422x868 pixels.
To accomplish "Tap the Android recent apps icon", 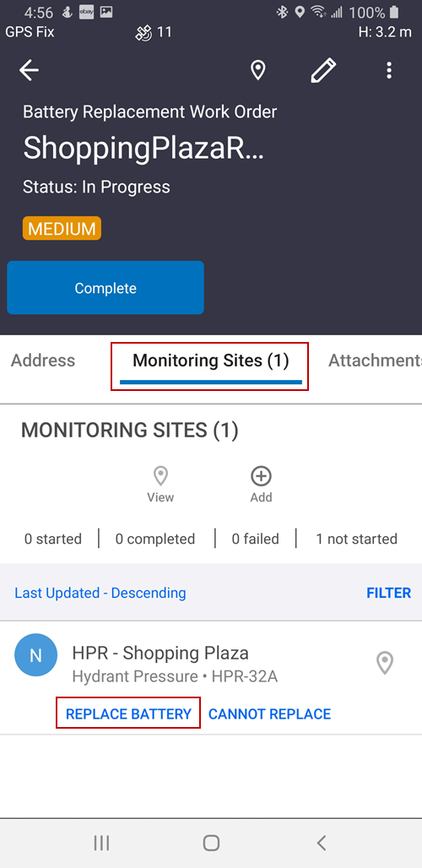I will tap(101, 843).
